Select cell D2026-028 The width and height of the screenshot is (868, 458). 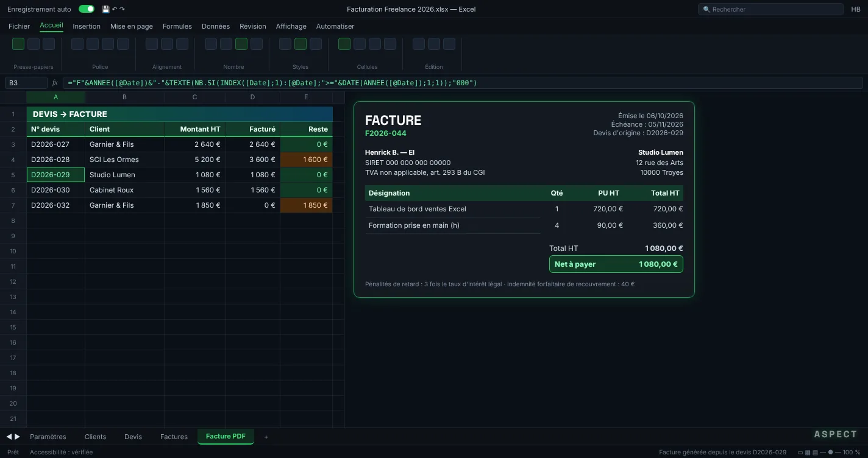click(56, 160)
